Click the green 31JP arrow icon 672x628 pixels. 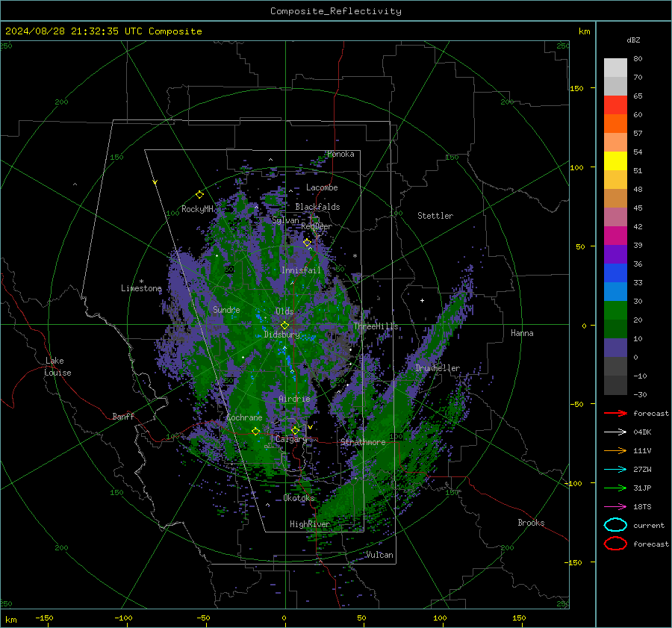click(615, 488)
